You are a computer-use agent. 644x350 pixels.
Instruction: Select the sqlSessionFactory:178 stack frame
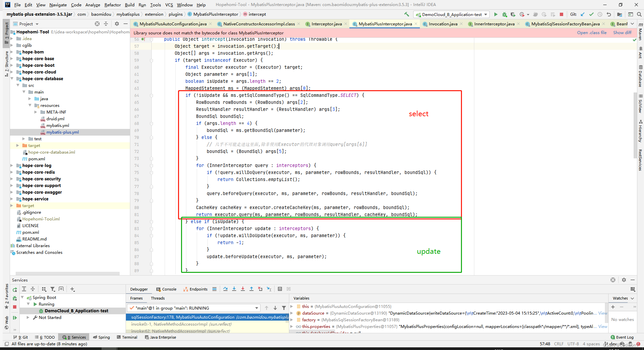[207, 317]
